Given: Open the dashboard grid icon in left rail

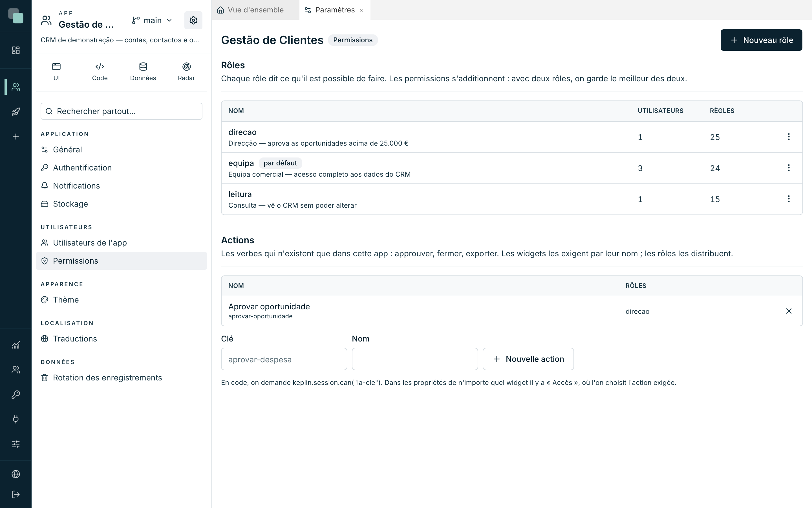Looking at the screenshot, I should click(x=16, y=51).
